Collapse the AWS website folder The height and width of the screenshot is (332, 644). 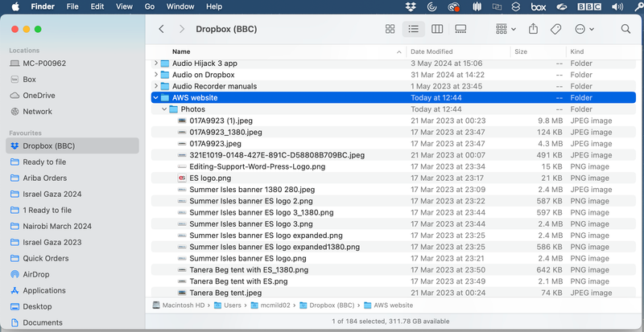click(155, 98)
